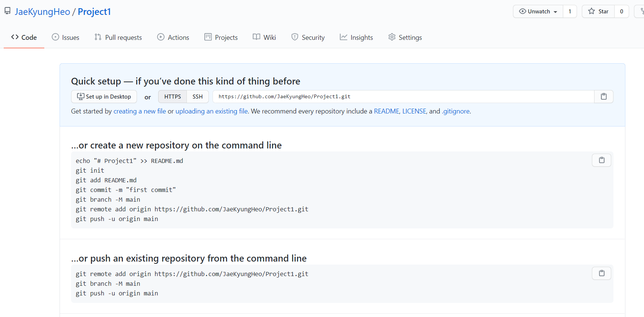Click the '...or create a new repository' heading
The image size is (644, 317).
[x=176, y=145]
